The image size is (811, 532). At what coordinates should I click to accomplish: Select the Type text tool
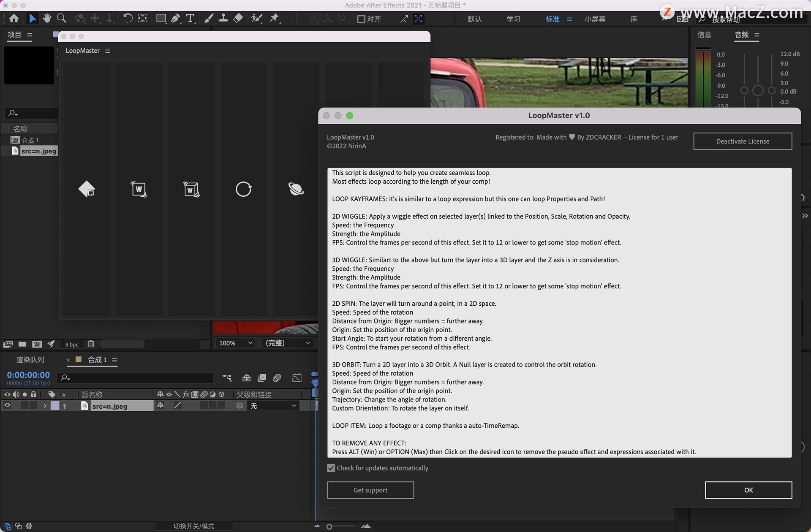pyautogui.click(x=191, y=18)
